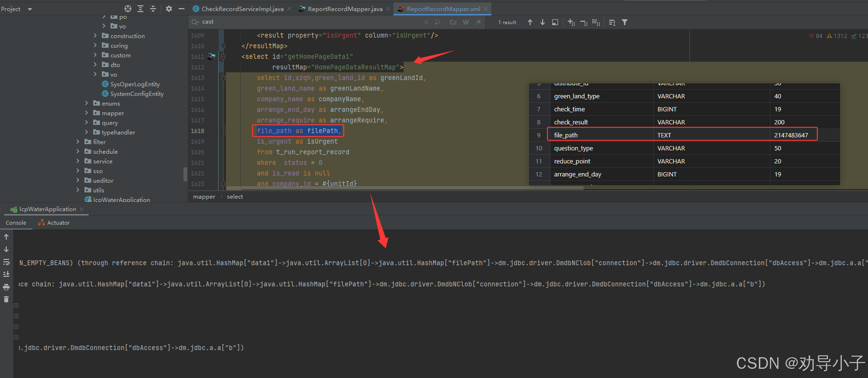Click scroll to end console icon

click(x=6, y=274)
